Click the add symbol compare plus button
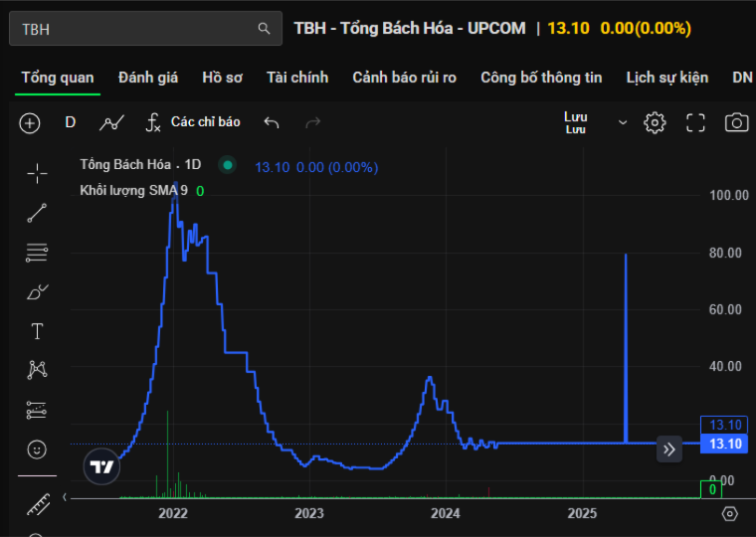The width and height of the screenshot is (756, 537). pos(30,122)
